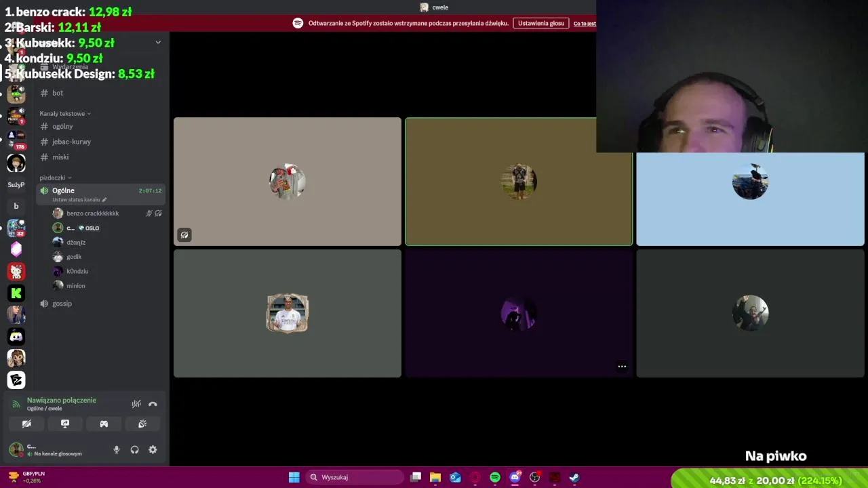
Task: Open Discord user settings gear
Action: tap(153, 449)
